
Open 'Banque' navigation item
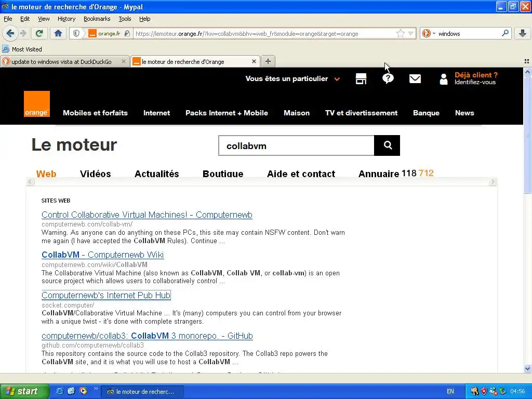coord(426,113)
